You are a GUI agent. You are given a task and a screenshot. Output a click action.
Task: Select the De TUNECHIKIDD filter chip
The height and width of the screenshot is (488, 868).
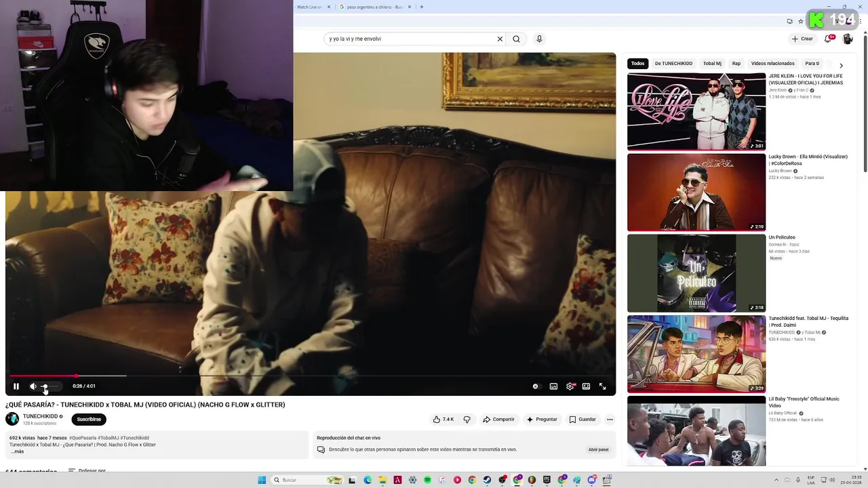(x=673, y=64)
